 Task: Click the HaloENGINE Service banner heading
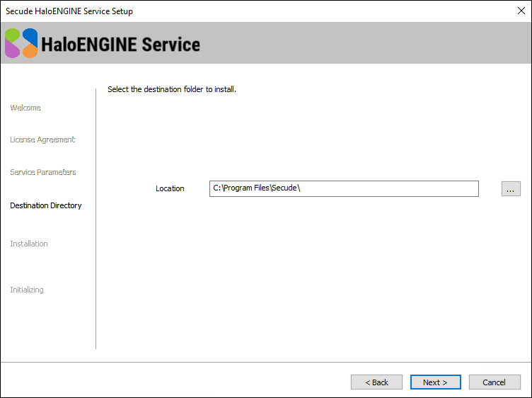click(x=121, y=44)
